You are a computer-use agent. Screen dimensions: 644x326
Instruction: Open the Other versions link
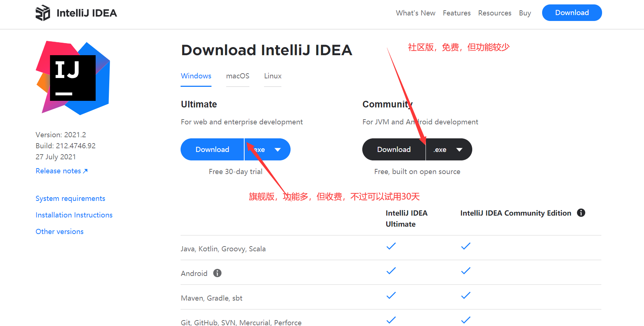click(60, 231)
